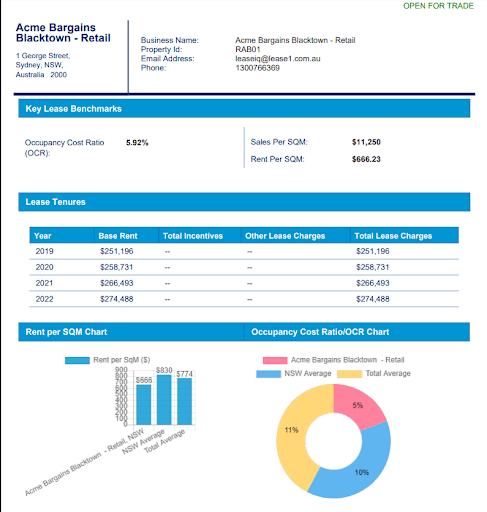Select the 2020 year row cell
Screen dimensions: 487x512
(44, 267)
